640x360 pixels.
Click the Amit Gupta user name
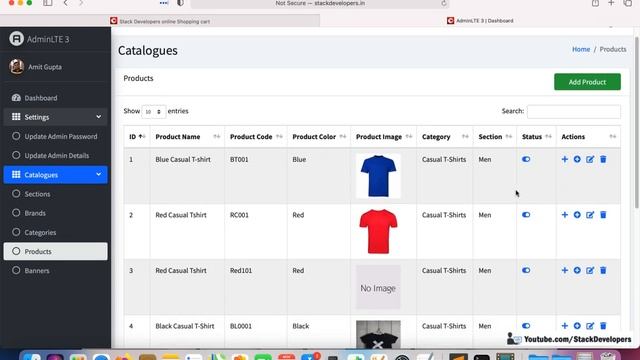click(x=45, y=67)
